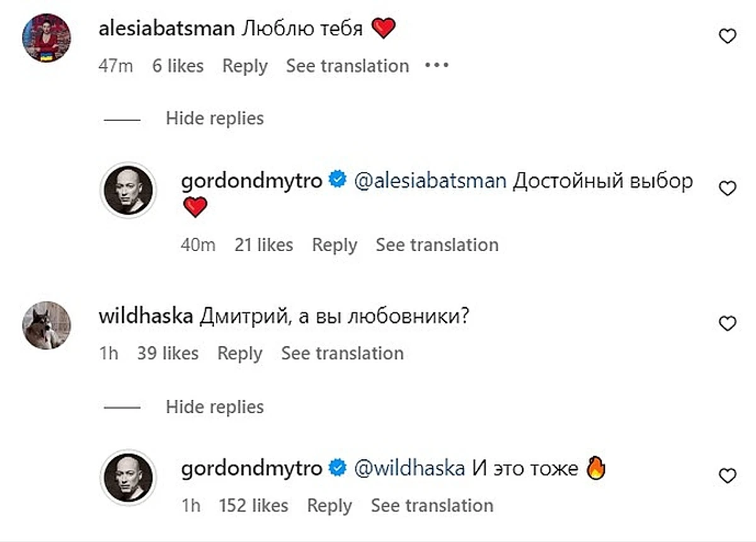This screenshot has height=542, width=756.
Task: Open alesiabatsman's profile picture
Action: point(47,38)
